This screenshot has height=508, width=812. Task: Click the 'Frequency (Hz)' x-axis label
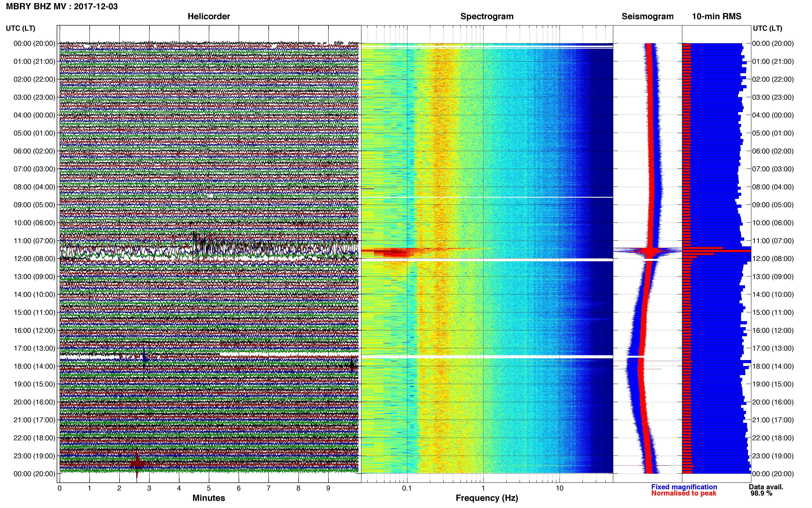[487, 498]
